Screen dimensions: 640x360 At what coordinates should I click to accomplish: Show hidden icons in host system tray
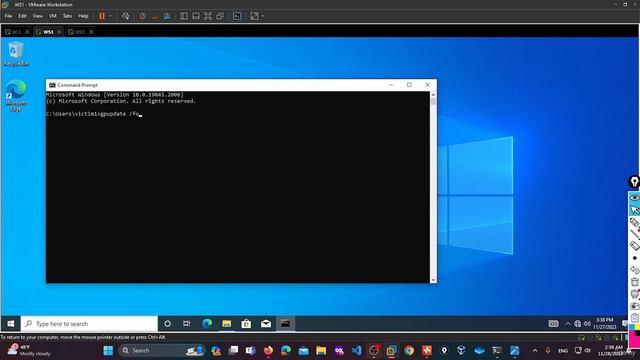(x=535, y=351)
